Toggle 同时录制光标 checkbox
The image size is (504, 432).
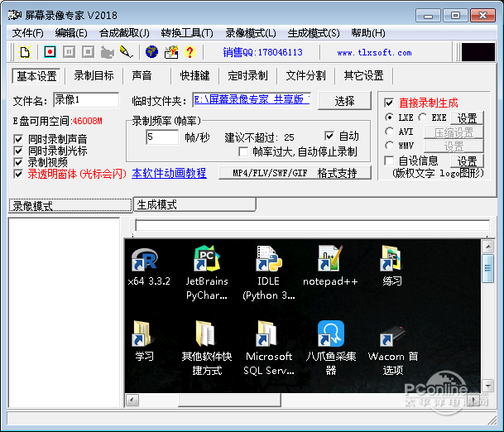[18, 151]
